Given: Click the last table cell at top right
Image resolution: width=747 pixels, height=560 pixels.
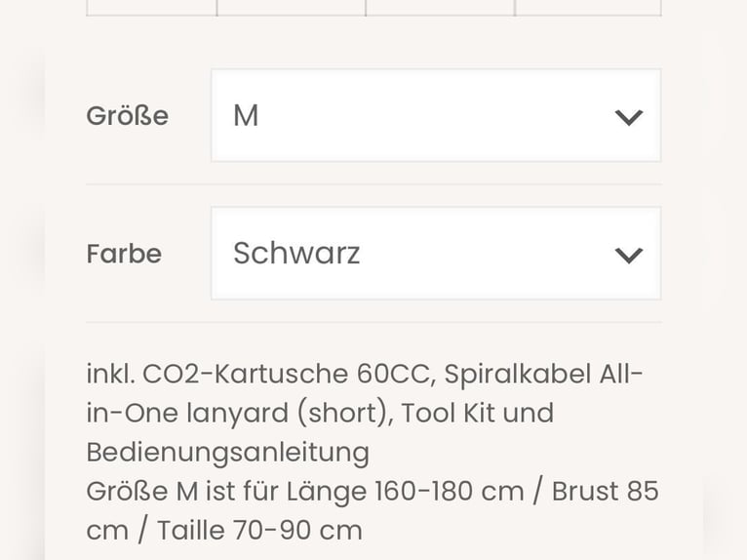Looking at the screenshot, I should [587, 7].
